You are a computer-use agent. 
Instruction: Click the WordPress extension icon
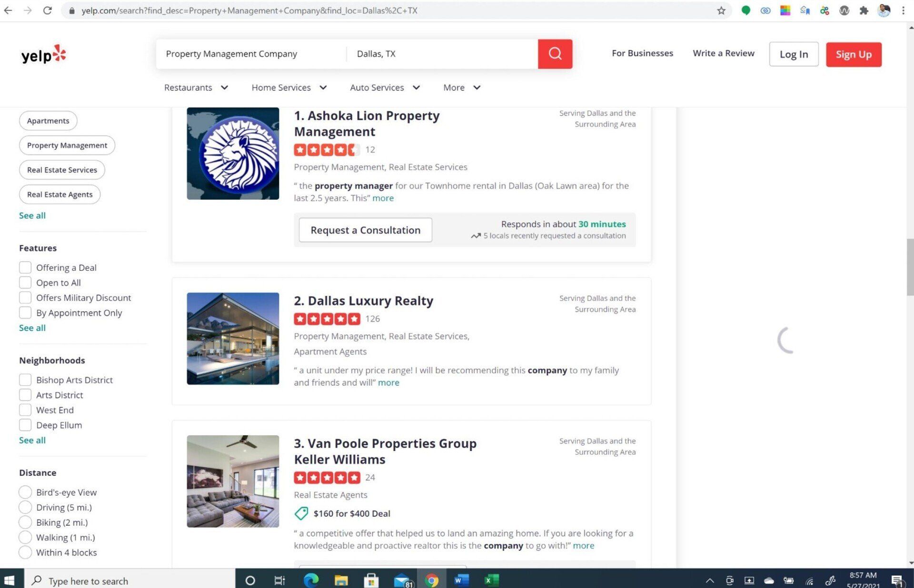point(844,10)
